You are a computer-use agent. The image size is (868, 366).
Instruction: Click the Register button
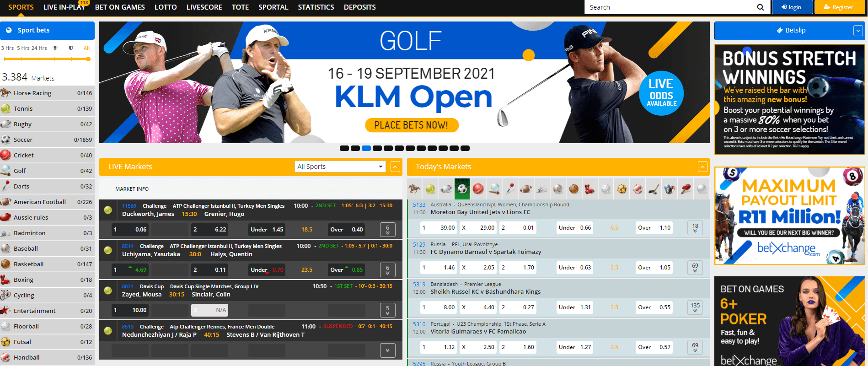pyautogui.click(x=839, y=7)
